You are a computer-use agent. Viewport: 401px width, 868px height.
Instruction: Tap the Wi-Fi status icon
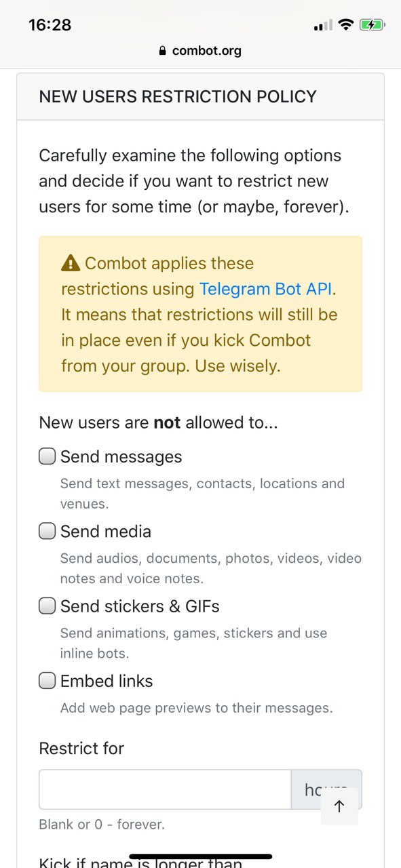pos(346,25)
